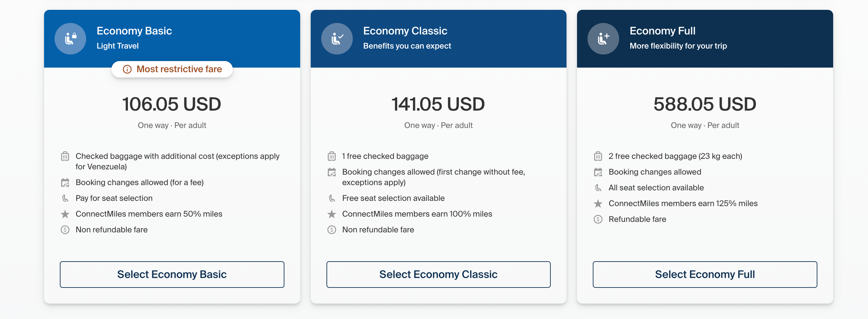Click the star icon beside 50% miles

(x=65, y=214)
